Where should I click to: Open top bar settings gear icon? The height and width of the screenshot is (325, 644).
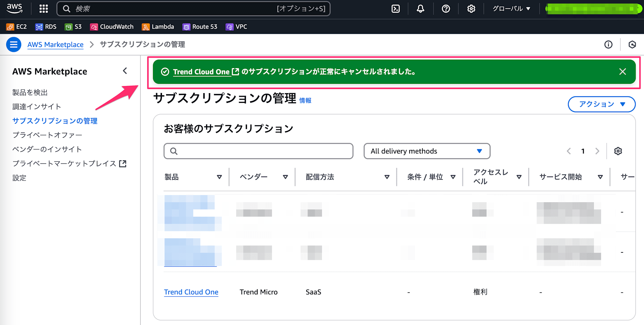click(x=471, y=9)
